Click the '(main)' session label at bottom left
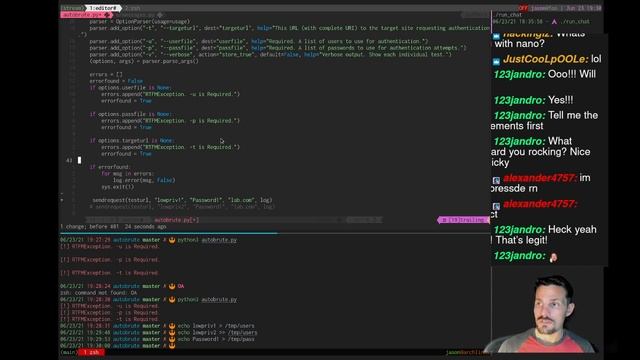Screen dimensions: 640x360 tap(69, 352)
